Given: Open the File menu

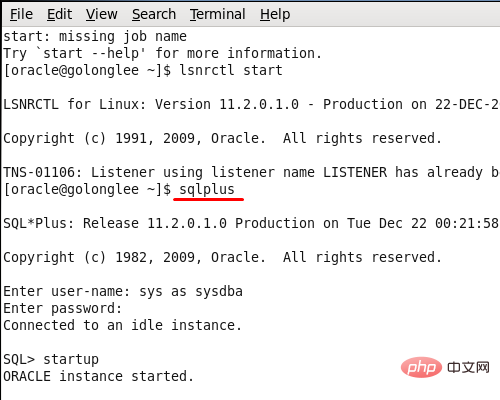Looking at the screenshot, I should 21,14.
